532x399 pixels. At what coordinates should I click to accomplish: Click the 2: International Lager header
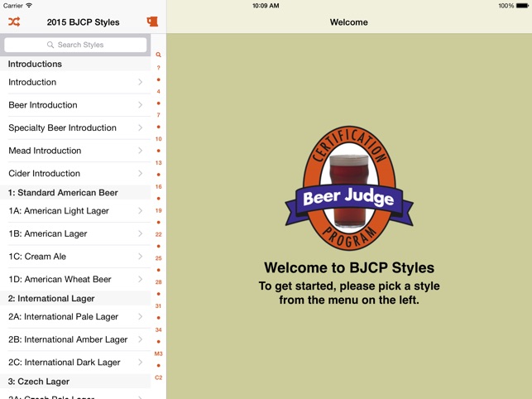pos(75,299)
